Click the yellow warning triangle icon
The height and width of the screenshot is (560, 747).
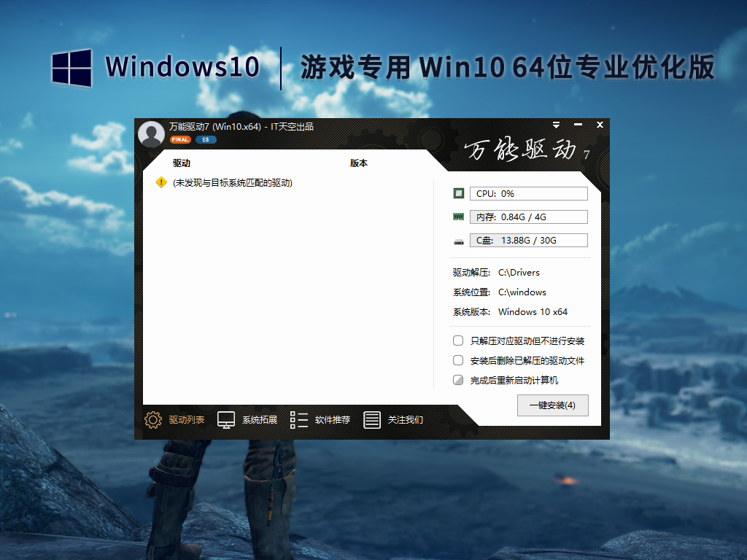159,183
